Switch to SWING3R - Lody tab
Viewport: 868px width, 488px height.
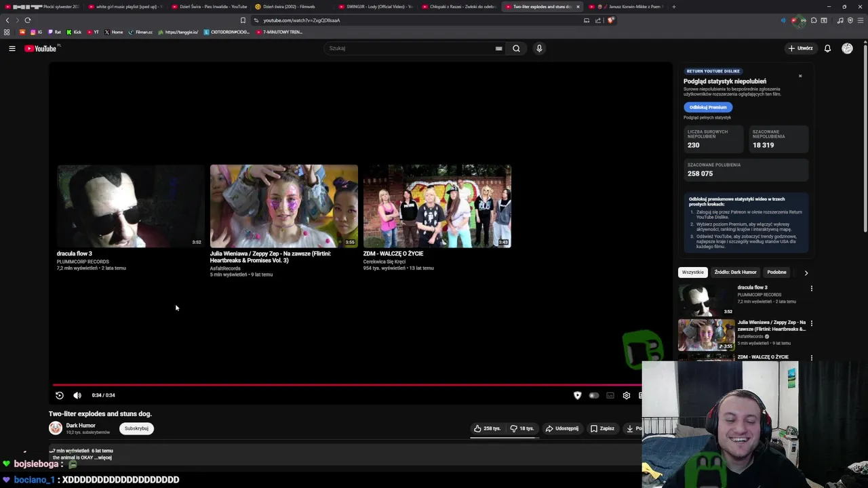376,7
